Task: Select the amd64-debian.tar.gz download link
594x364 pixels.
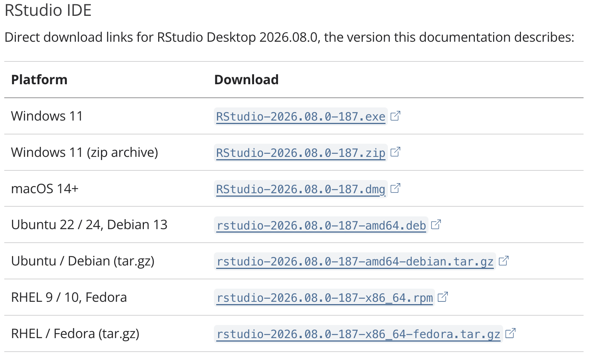Action: pyautogui.click(x=355, y=262)
